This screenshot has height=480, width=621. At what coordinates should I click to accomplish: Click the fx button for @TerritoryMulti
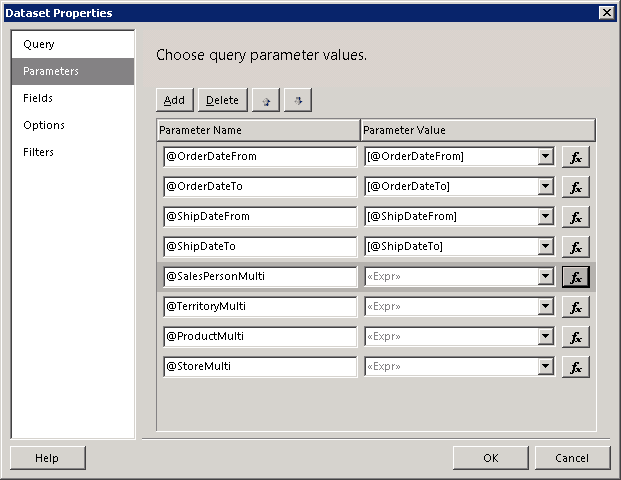pos(575,307)
